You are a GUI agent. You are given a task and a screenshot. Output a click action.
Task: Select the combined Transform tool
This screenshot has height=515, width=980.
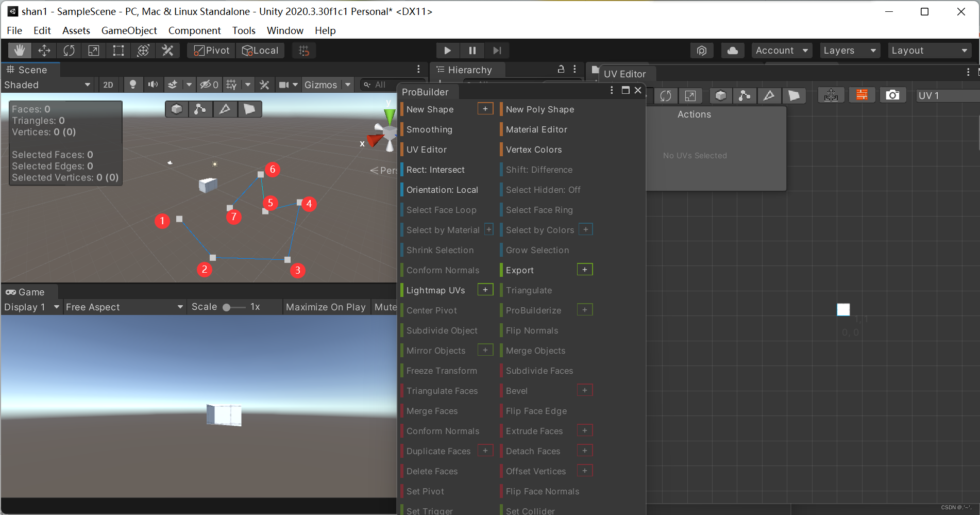tap(143, 51)
